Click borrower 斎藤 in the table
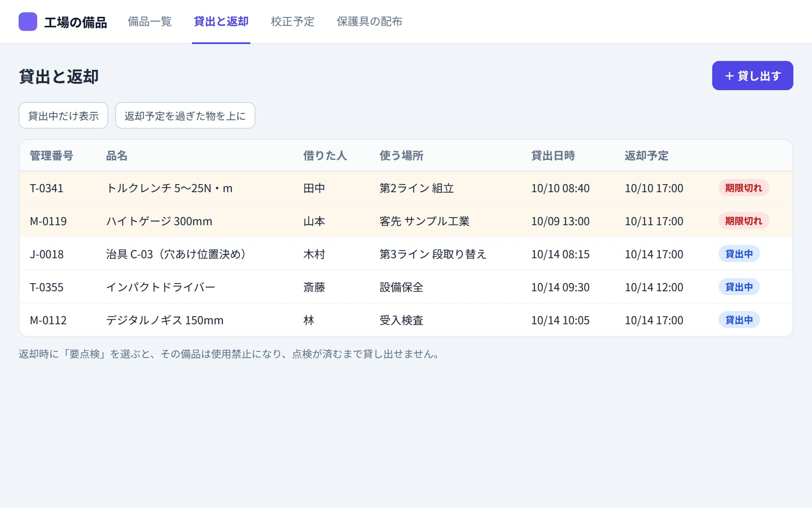 tap(314, 287)
